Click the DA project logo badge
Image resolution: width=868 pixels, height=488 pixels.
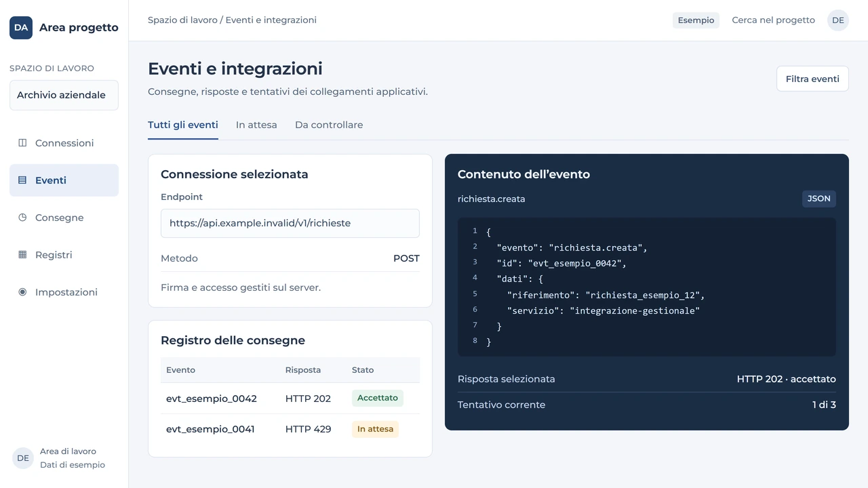[x=21, y=28]
